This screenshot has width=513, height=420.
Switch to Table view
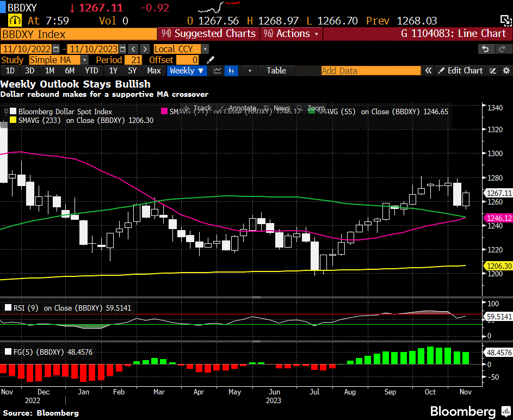point(276,71)
